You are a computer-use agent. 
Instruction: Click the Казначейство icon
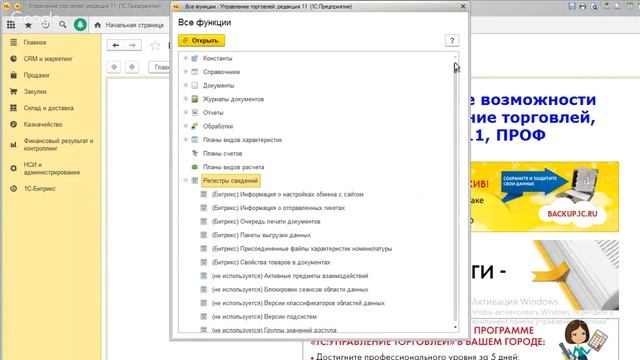13,124
